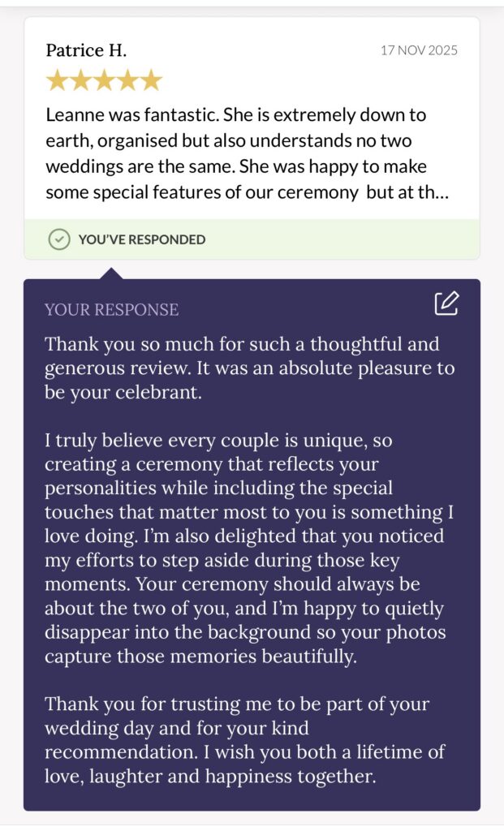
Task: Click the paragraph beginning Thank you for trusting
Action: (x=244, y=740)
